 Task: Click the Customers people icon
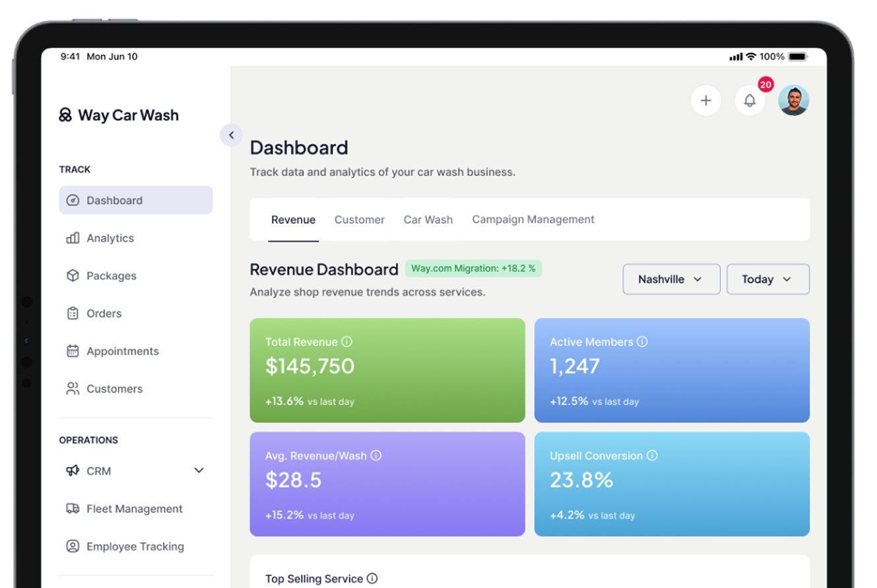(73, 389)
